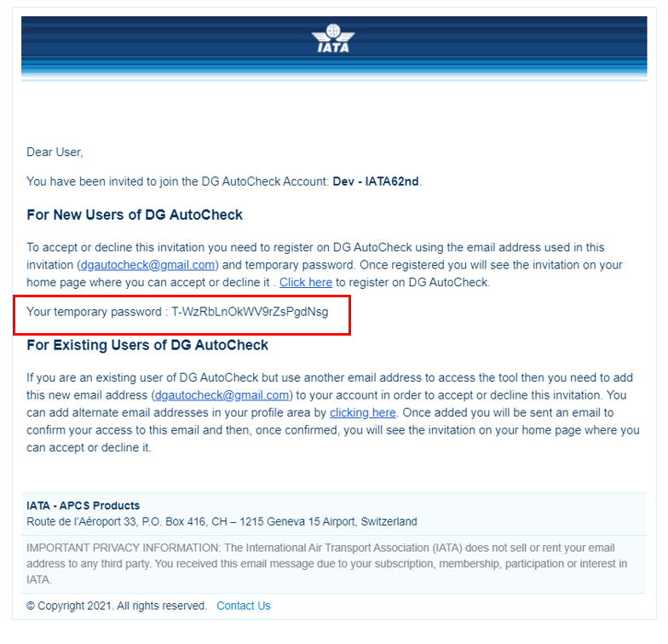This screenshot has height=644, width=668.
Task: Click the "Your temporary password" label
Action: click(x=94, y=312)
